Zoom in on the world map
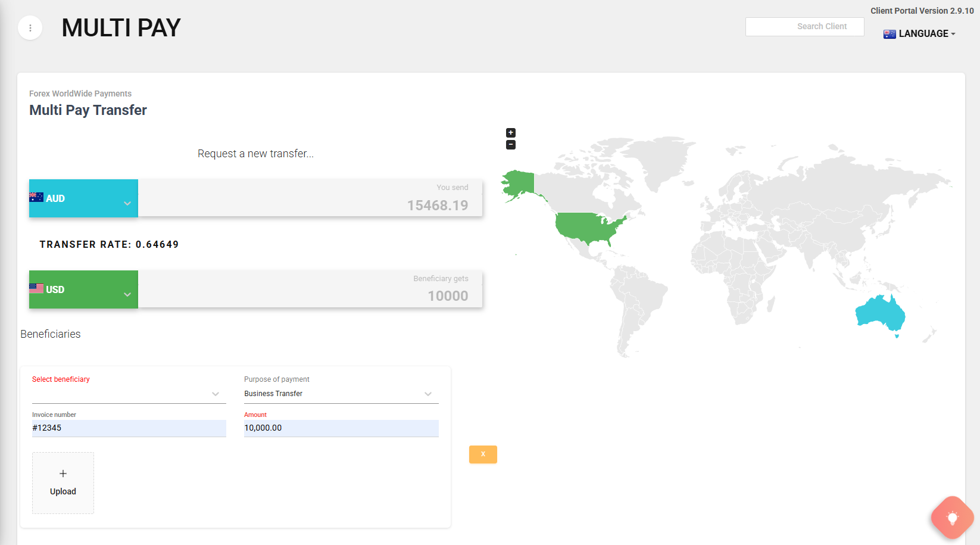 [510, 133]
